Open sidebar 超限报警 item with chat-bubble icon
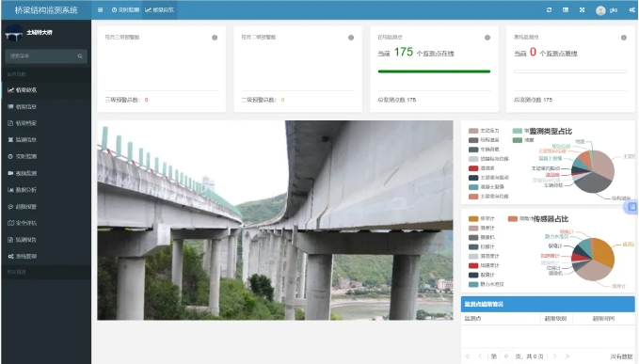The image size is (639, 364). (46, 206)
